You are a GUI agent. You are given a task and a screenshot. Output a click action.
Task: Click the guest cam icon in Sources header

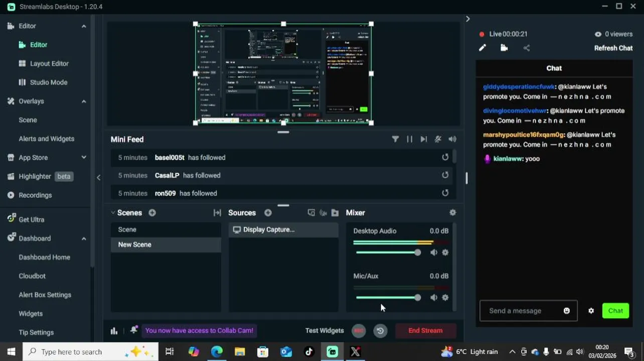click(x=323, y=213)
